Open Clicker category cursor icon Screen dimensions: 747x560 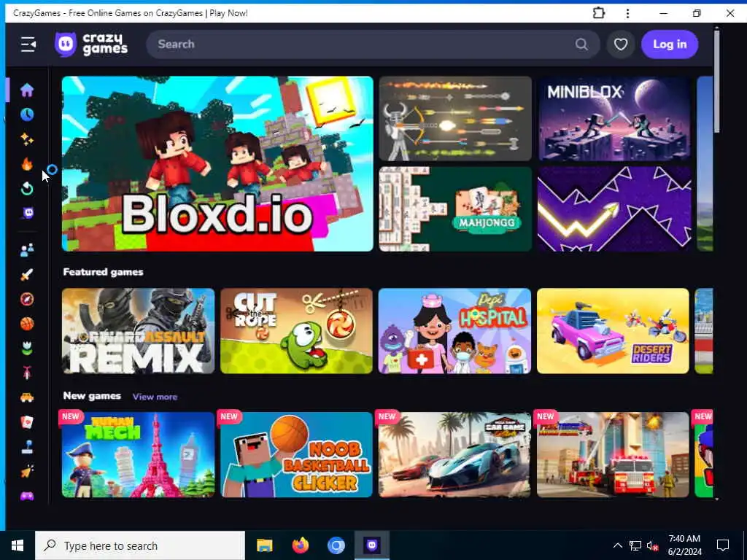point(27,472)
